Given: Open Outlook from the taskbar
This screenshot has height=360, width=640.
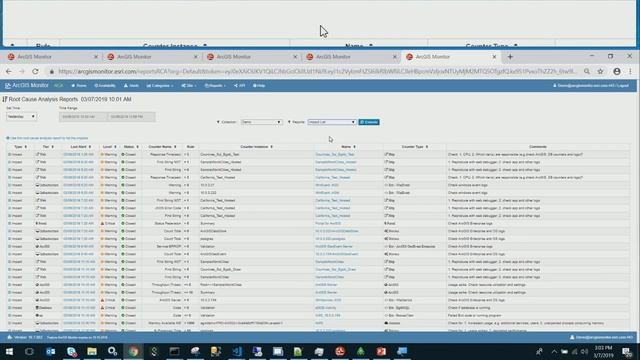Looking at the screenshot, I should (x=51, y=351).
